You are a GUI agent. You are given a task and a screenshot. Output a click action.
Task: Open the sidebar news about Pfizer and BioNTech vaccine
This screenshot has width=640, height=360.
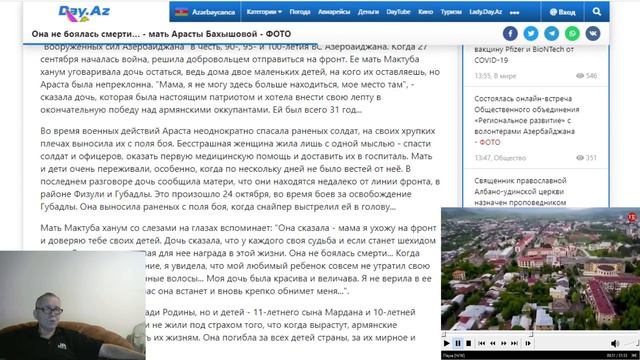524,55
